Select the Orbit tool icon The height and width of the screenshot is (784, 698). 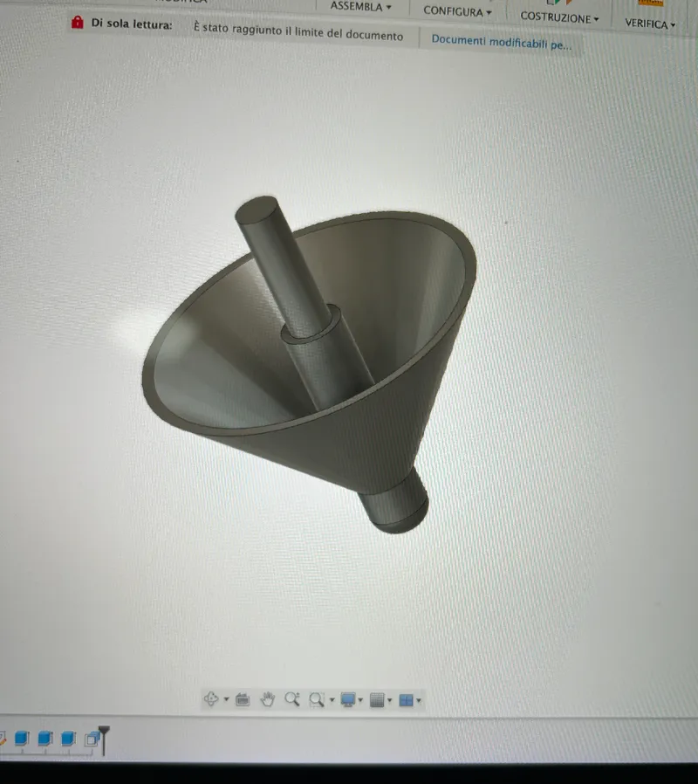pyautogui.click(x=211, y=698)
